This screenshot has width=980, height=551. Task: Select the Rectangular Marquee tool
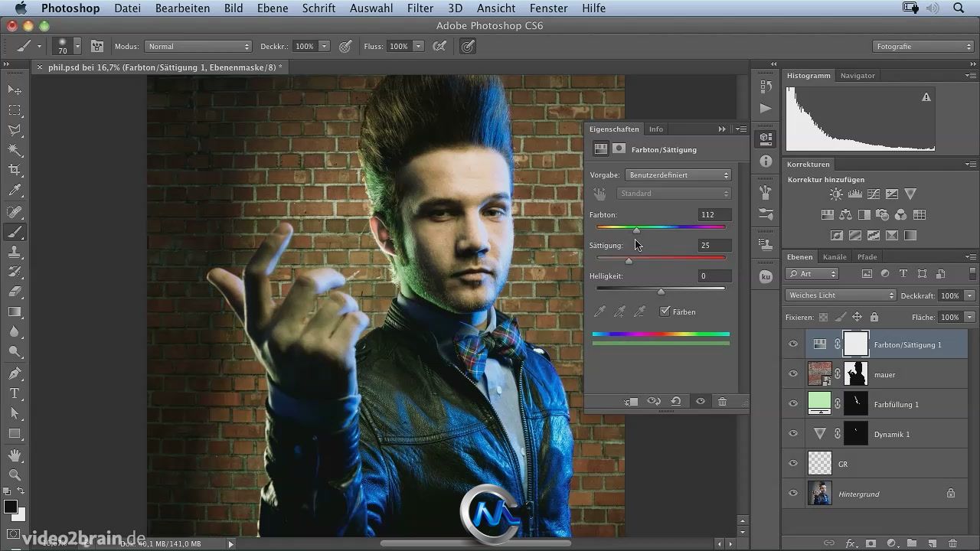click(x=15, y=110)
